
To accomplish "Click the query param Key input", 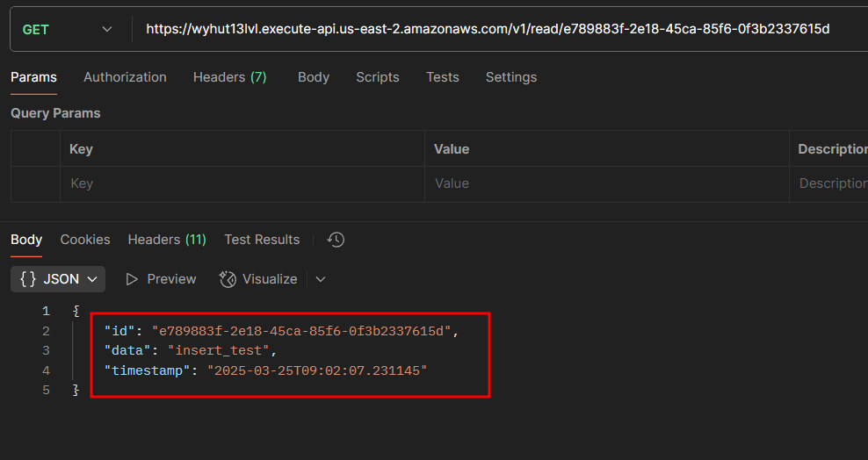I will pos(242,183).
